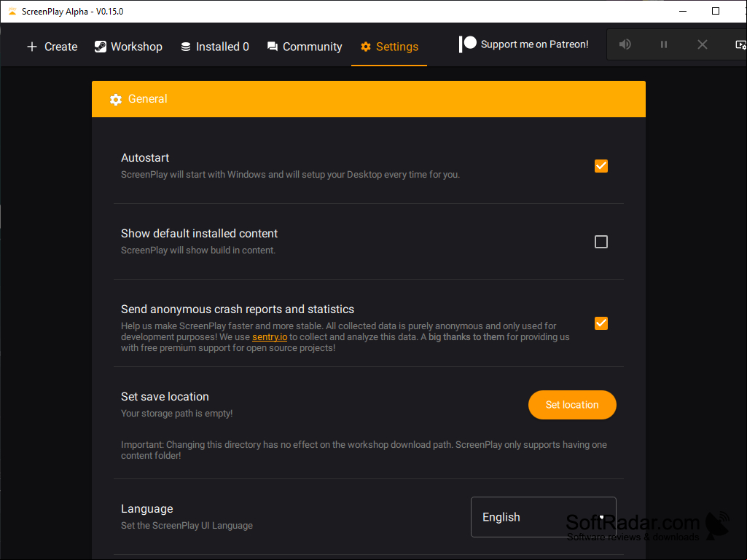This screenshot has height=560, width=747.
Task: Click the 'Autostart' setting title
Action: (145, 157)
